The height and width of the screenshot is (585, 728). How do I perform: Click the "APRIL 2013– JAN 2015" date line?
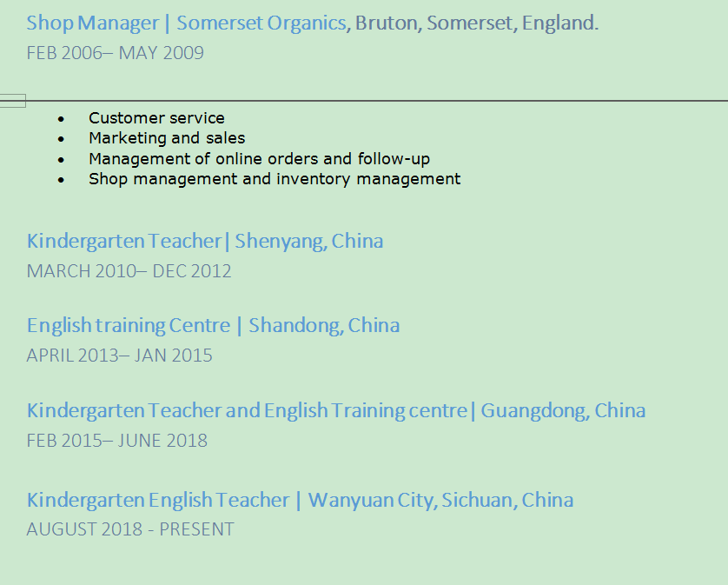click(x=119, y=356)
